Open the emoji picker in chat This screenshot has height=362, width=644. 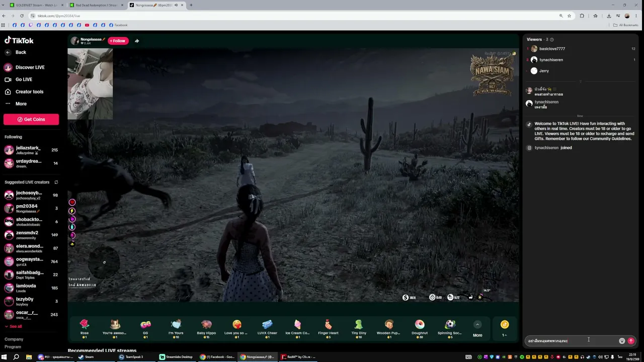622,341
